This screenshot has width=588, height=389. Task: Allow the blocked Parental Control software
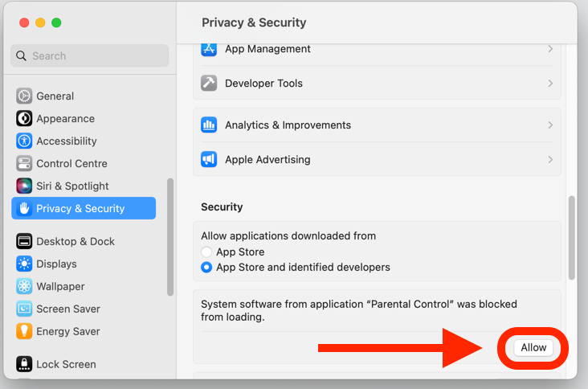click(533, 348)
